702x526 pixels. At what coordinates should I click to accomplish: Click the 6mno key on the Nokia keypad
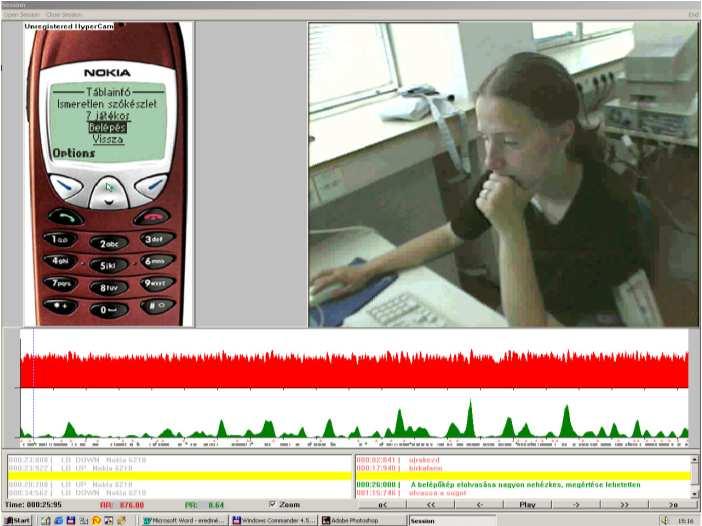157,261
